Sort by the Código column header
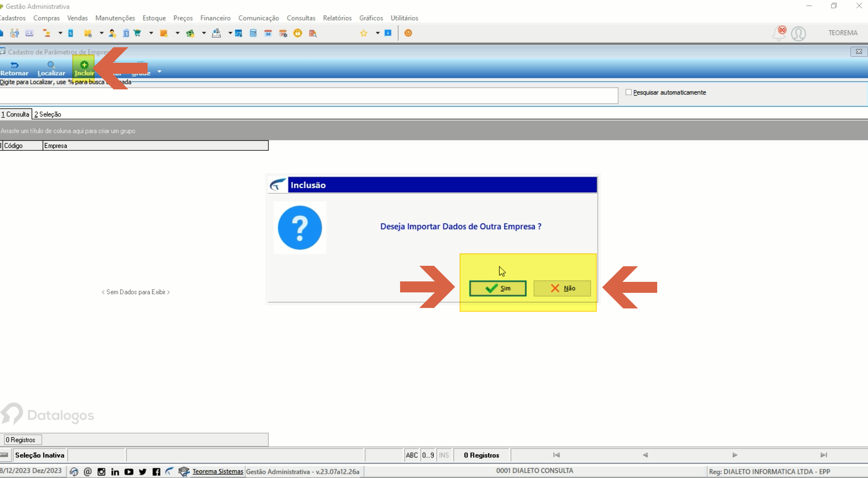This screenshot has height=478, width=868. (22, 146)
